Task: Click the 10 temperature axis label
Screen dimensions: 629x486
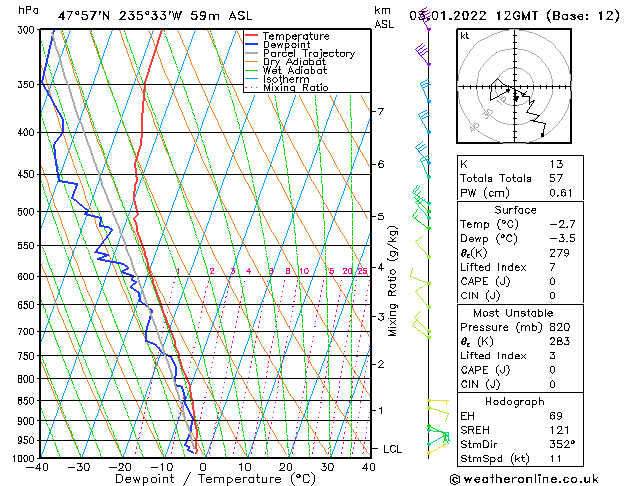Action: 245,467
